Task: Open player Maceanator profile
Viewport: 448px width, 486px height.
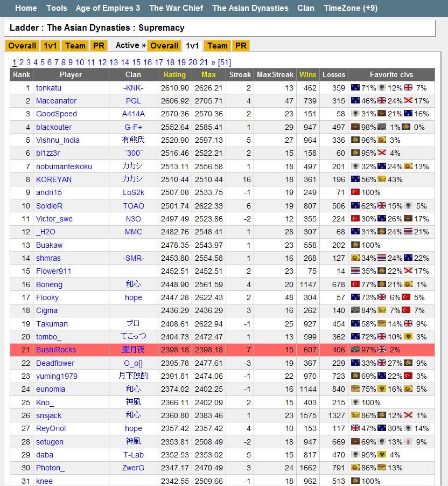Action: pyautogui.click(x=56, y=101)
